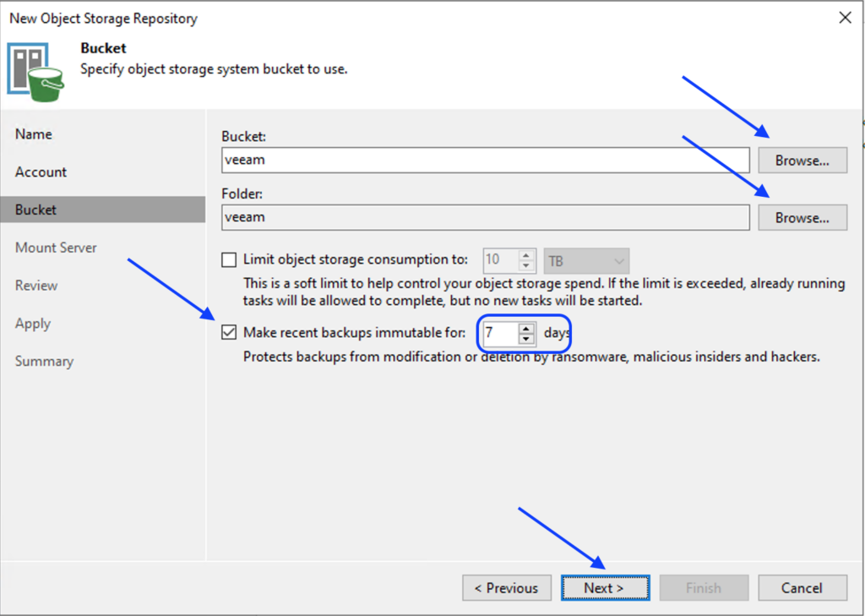Increase immutable days with up arrow

tap(526, 328)
